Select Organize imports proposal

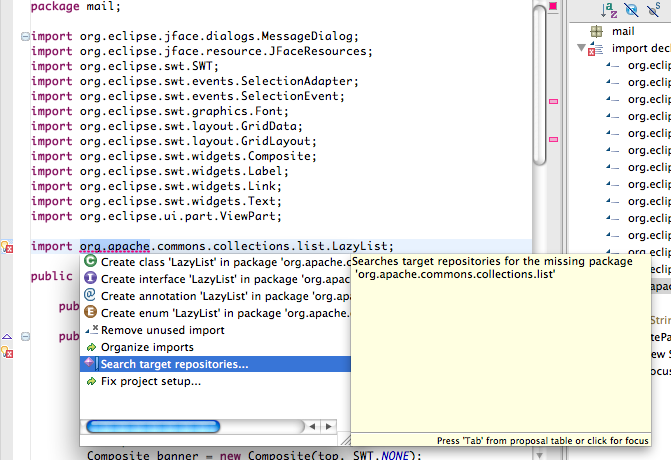pos(215,347)
